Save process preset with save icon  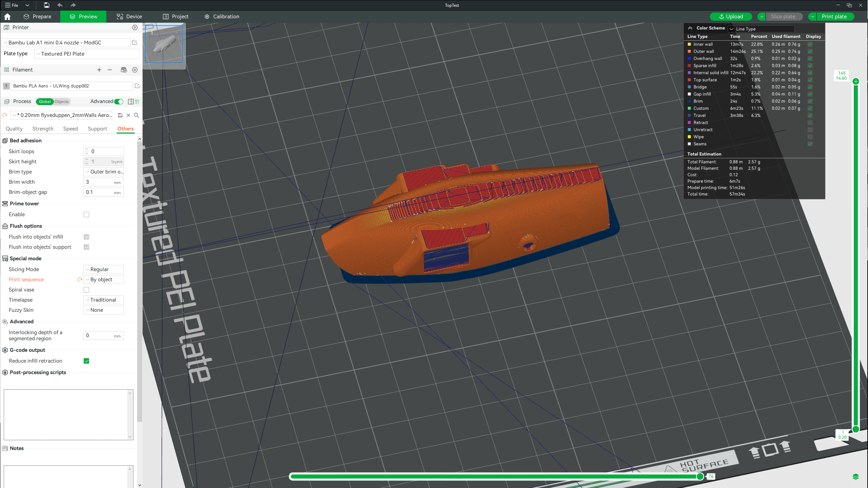tap(120, 115)
